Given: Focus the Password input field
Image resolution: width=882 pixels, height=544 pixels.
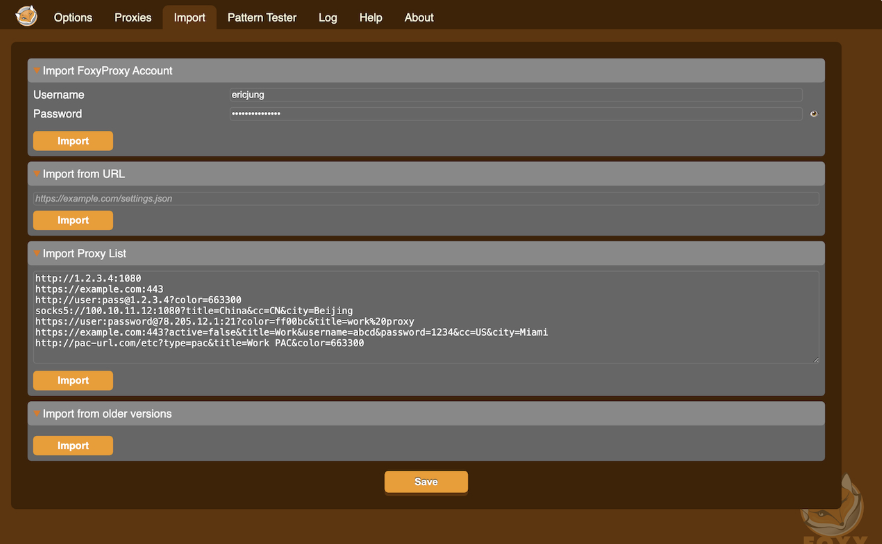Looking at the screenshot, I should [x=516, y=114].
